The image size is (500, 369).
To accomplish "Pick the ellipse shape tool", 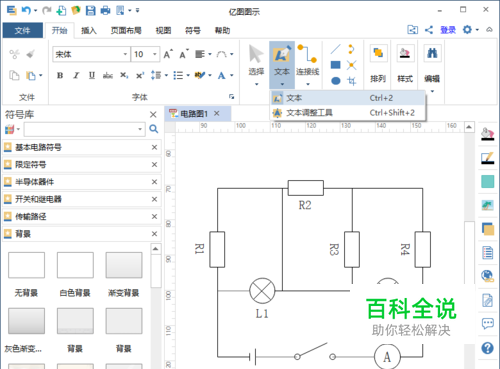I will pos(336,81).
